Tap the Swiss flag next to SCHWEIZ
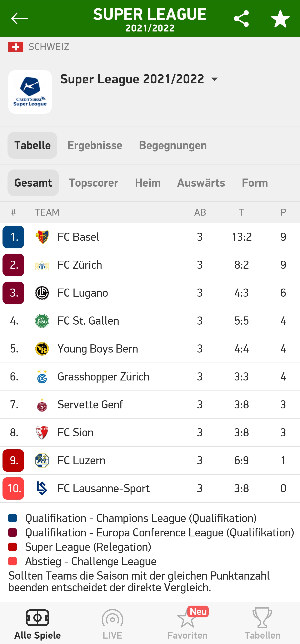 (16, 46)
